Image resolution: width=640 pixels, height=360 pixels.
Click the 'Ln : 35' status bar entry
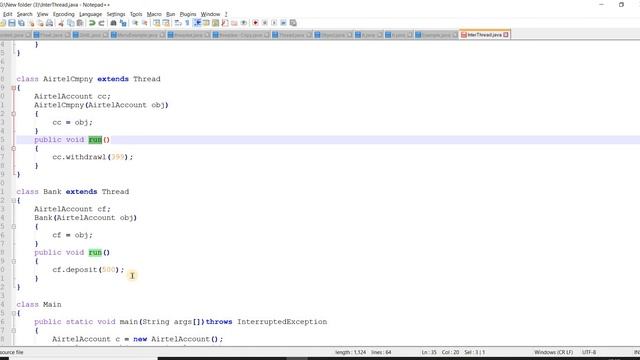coord(429,352)
